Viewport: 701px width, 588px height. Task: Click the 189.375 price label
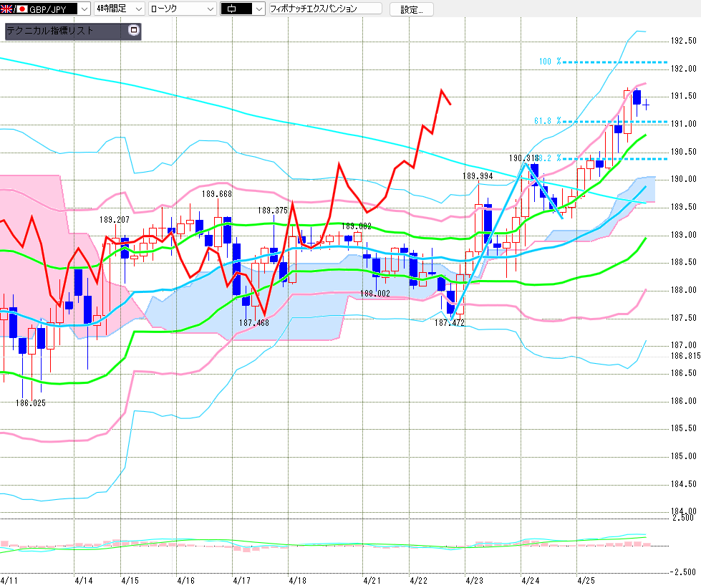tap(273, 210)
